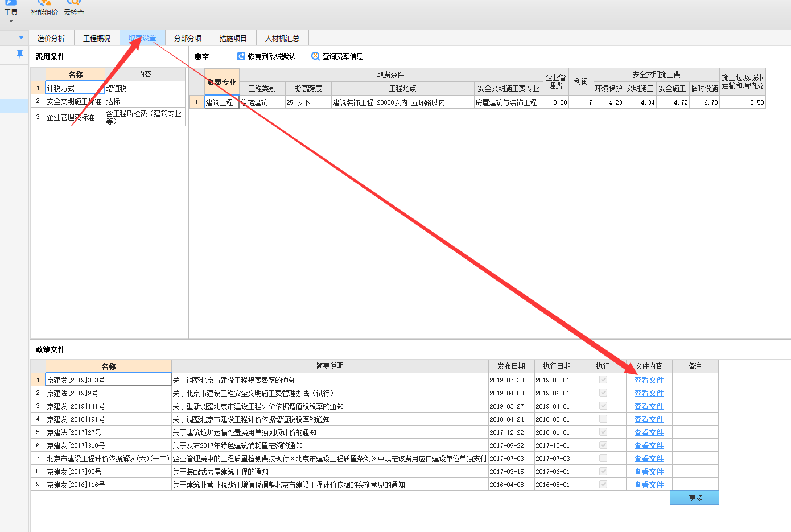Click the 取费专业 column header
Image resolution: width=791 pixels, height=532 pixels.
click(221, 82)
